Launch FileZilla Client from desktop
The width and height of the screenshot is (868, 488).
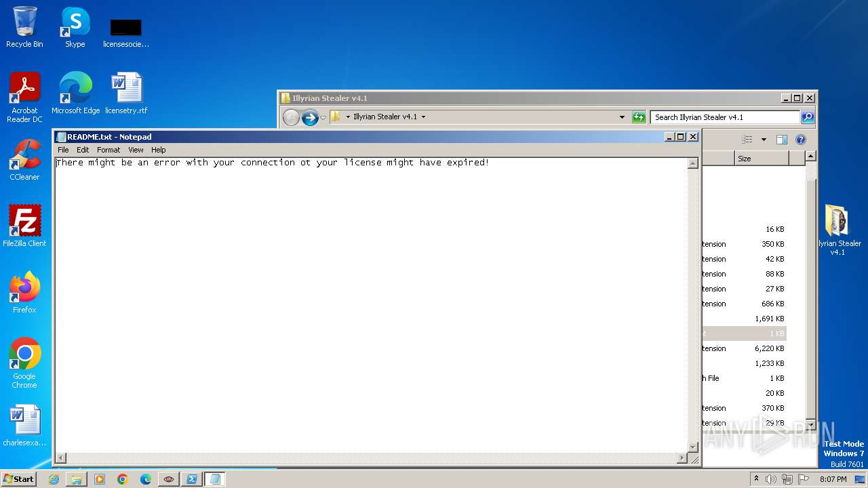click(x=24, y=226)
